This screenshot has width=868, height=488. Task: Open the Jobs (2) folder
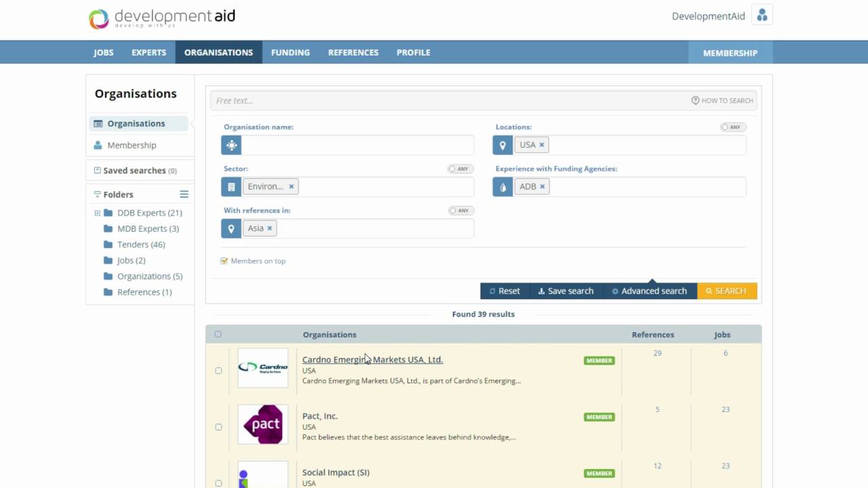pos(131,260)
